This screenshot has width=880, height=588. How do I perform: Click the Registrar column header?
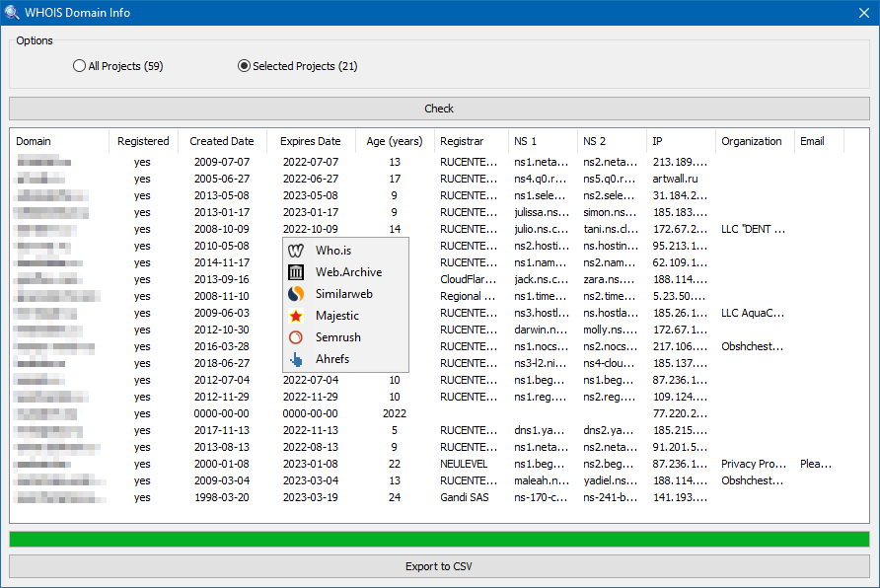pyautogui.click(x=471, y=141)
